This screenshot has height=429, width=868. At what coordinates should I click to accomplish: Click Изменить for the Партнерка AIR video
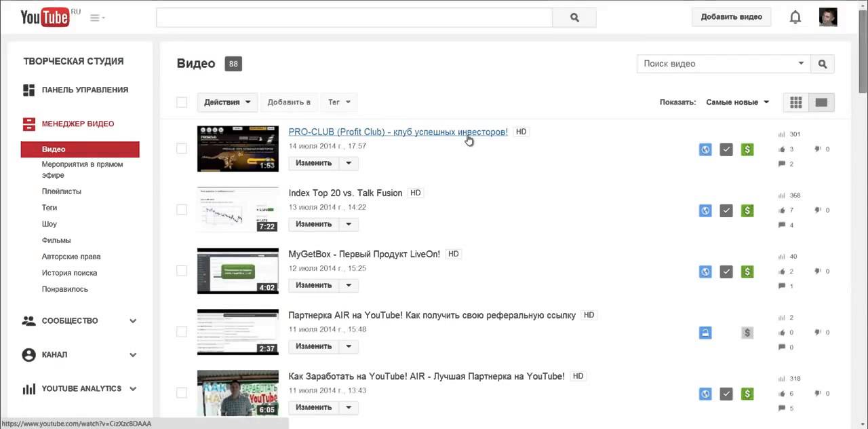[x=314, y=346]
